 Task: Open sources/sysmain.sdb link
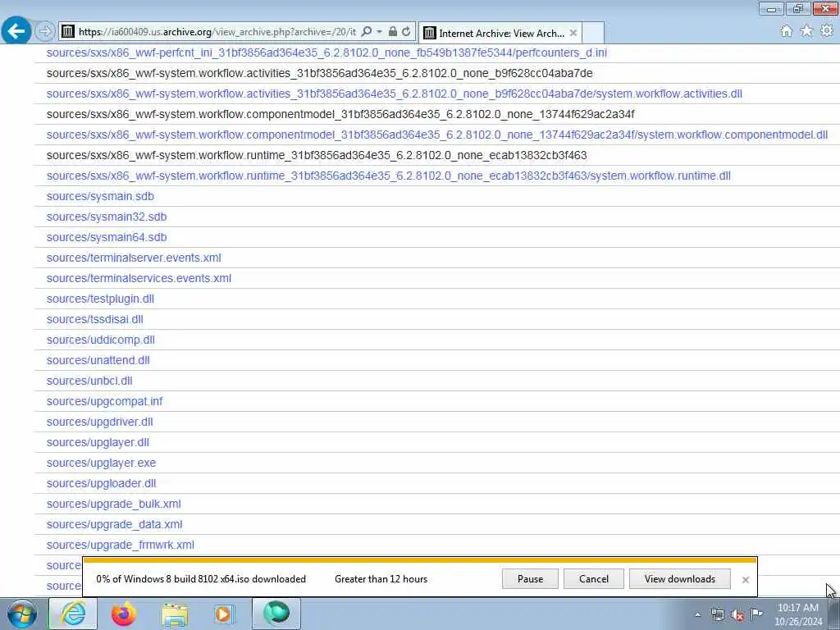click(100, 197)
